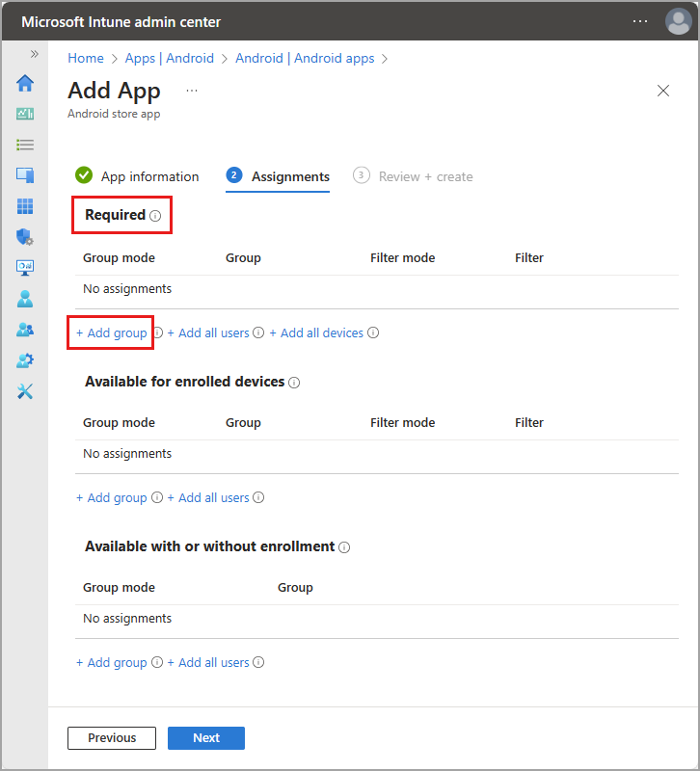700x771 pixels.
Task: Open Devices from the sidebar
Action: pyautogui.click(x=25, y=175)
